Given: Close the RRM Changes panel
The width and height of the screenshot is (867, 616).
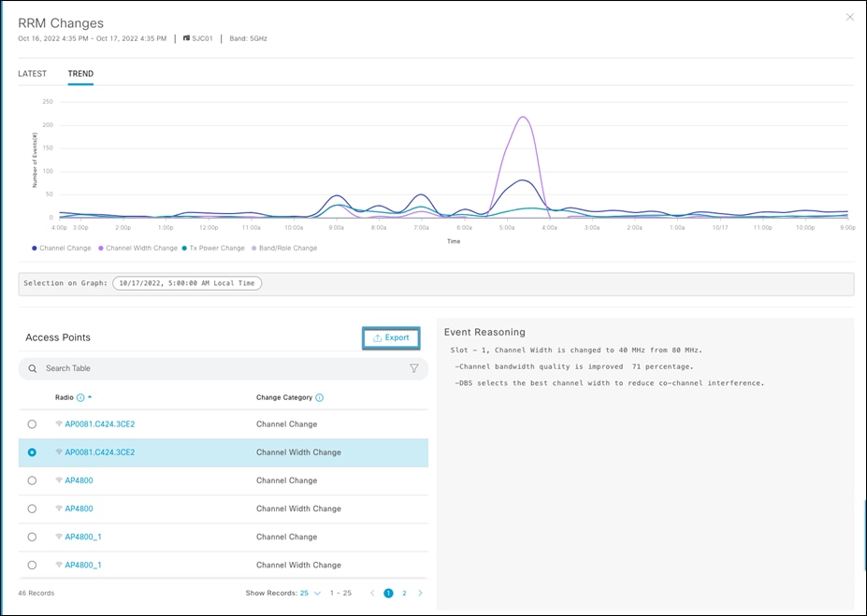Looking at the screenshot, I should pos(850,17).
